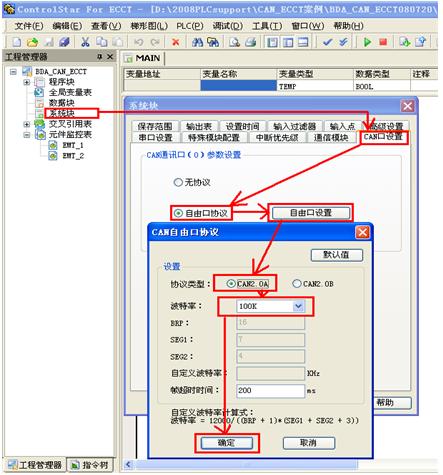The width and height of the screenshot is (443, 475).
Task: Click the Cut scissors toolbar icon
Action: pos(85,42)
